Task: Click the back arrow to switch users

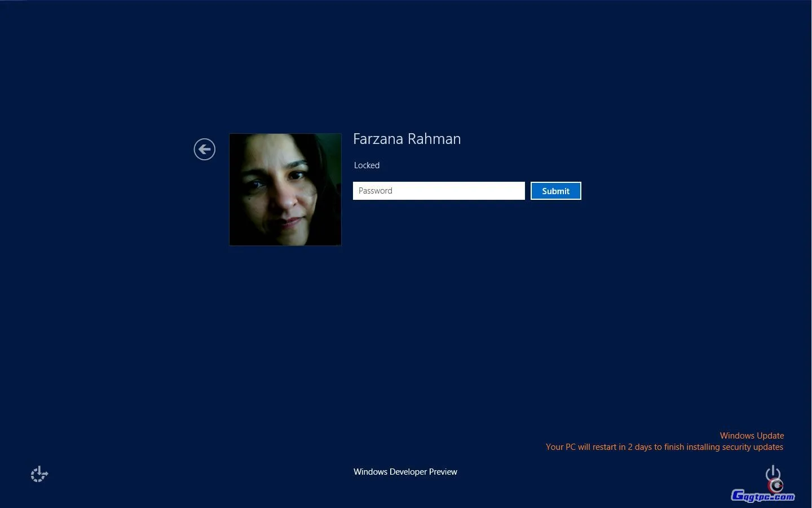Action: click(x=204, y=150)
